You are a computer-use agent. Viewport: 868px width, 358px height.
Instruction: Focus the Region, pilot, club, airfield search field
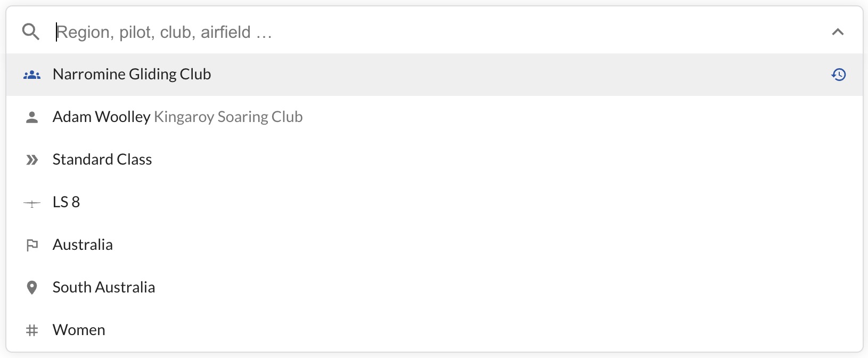point(437,32)
